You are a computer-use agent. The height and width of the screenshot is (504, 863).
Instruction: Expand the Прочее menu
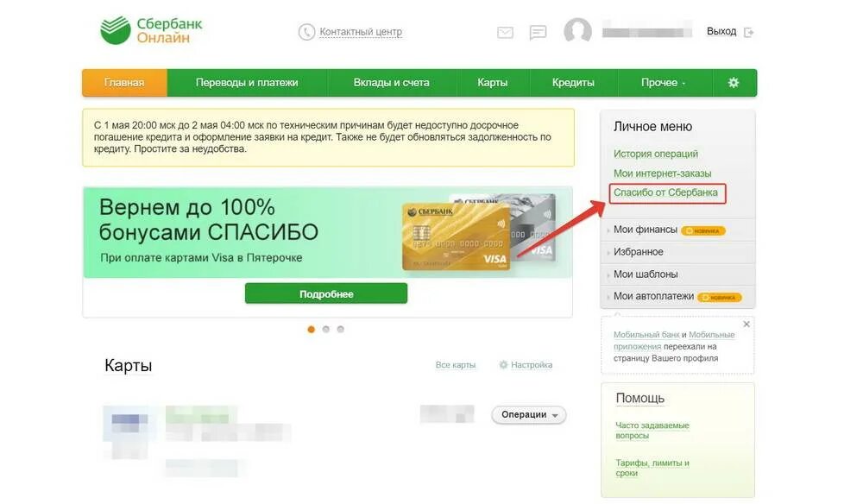(x=663, y=83)
